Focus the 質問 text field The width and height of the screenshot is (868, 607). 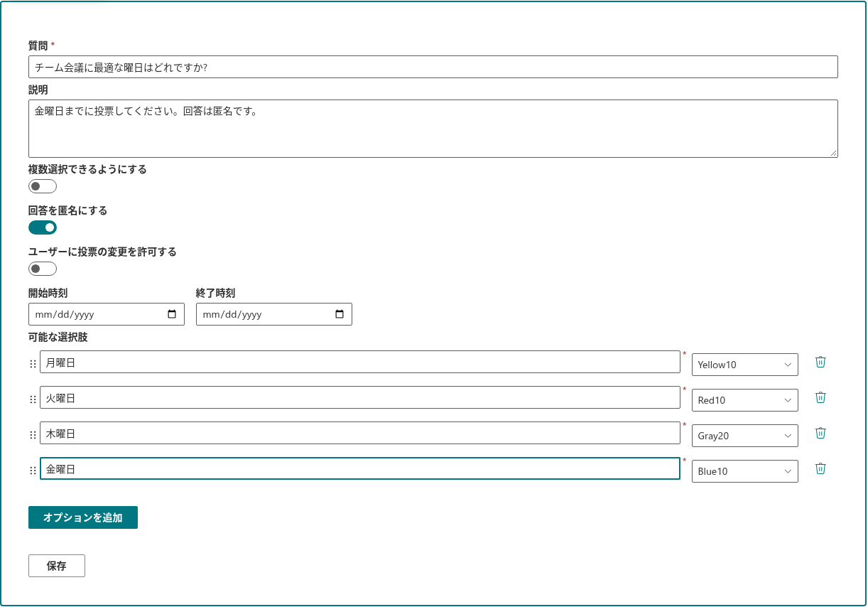pyautogui.click(x=433, y=67)
